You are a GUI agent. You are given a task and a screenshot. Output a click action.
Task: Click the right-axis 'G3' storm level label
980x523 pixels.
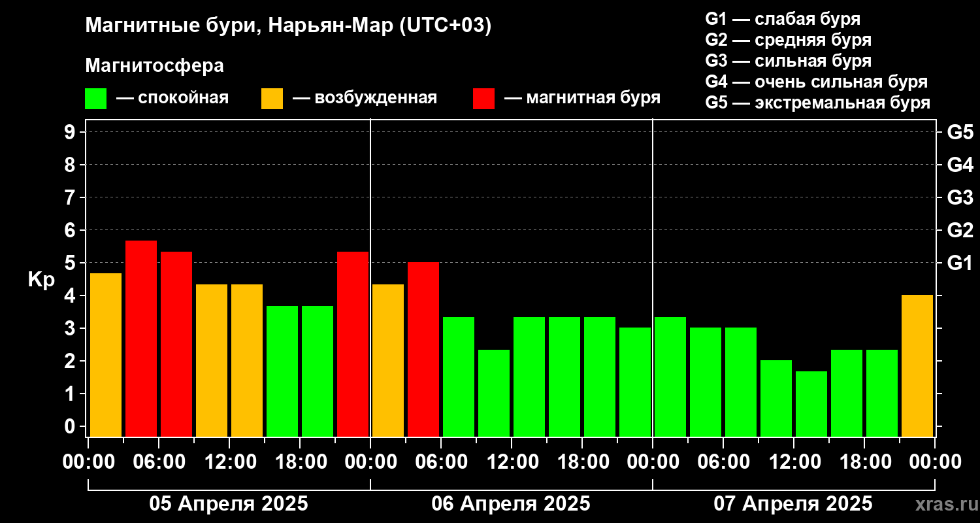[x=960, y=197]
